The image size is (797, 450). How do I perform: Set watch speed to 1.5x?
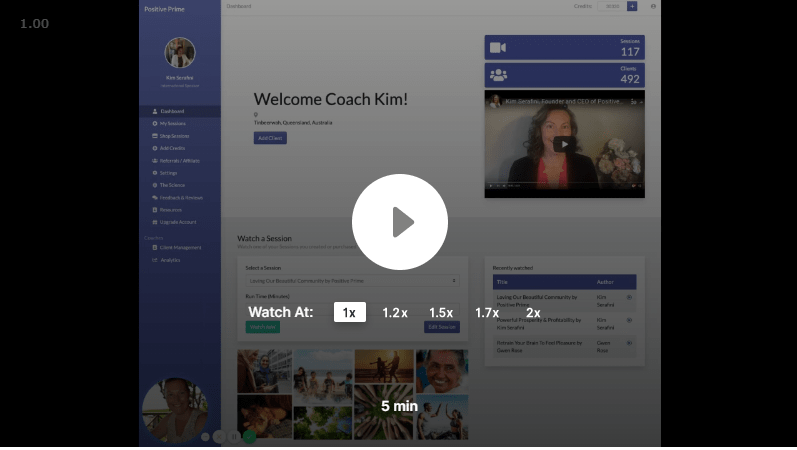pos(441,313)
